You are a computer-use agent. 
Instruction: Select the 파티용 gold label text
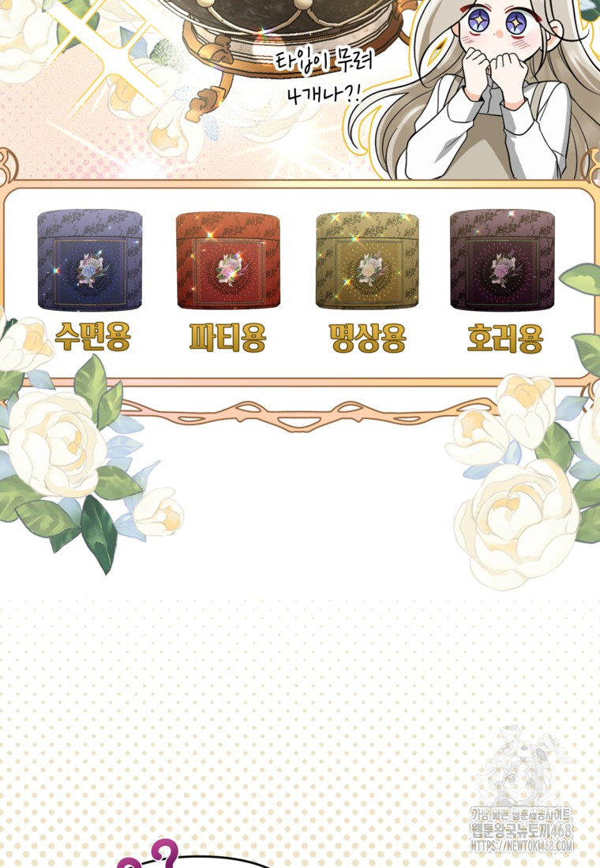click(x=227, y=338)
